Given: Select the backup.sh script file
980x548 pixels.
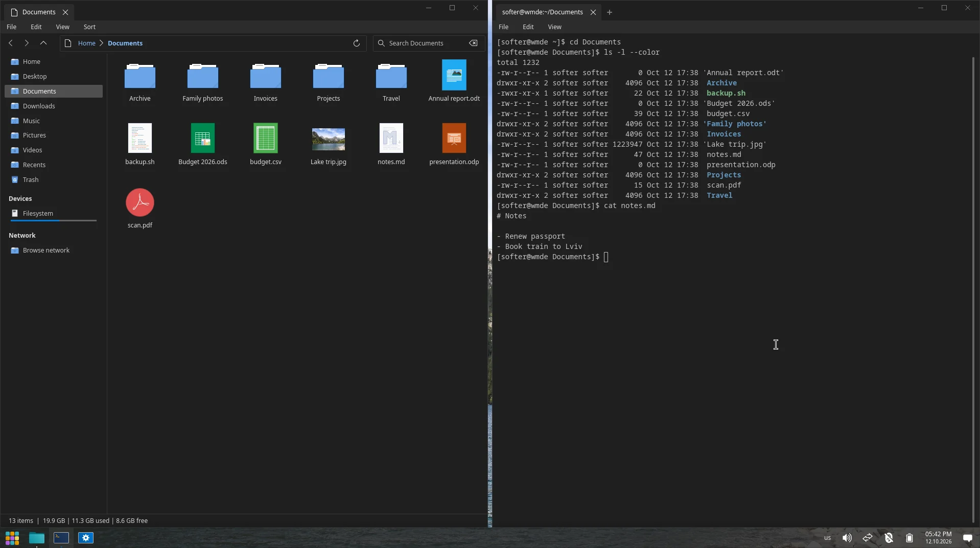Looking at the screenshot, I should [x=140, y=138].
